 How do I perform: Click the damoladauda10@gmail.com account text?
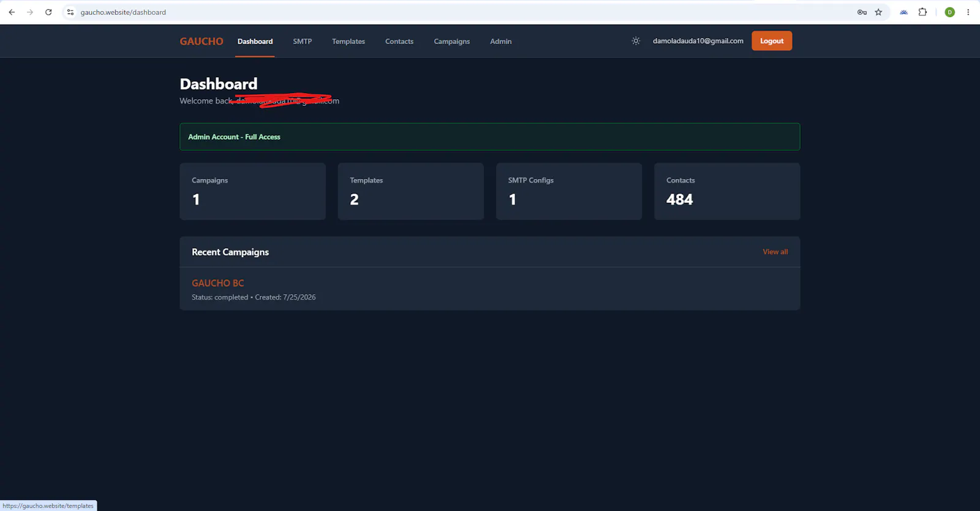(x=698, y=41)
